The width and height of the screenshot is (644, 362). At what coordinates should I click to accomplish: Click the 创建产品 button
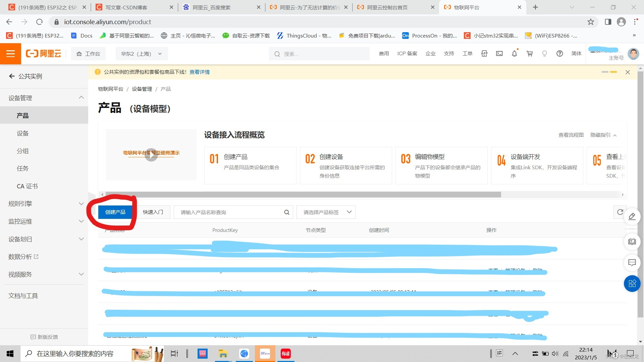[x=115, y=212]
